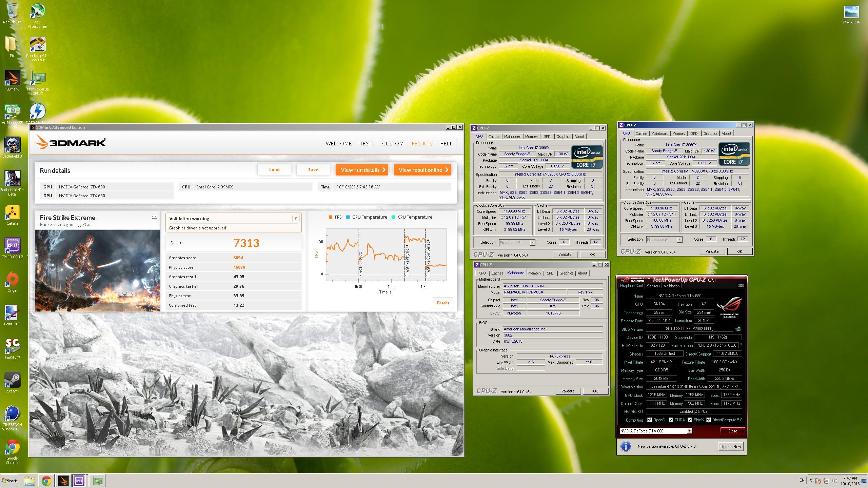Viewport: 868px width, 488px height.
Task: Click Update Now in the GPU-Z notice
Action: click(731, 446)
